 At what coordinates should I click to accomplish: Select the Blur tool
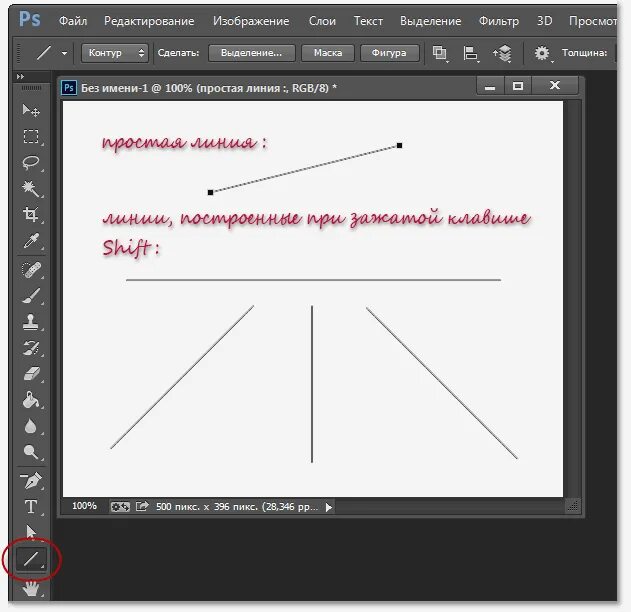click(x=31, y=426)
